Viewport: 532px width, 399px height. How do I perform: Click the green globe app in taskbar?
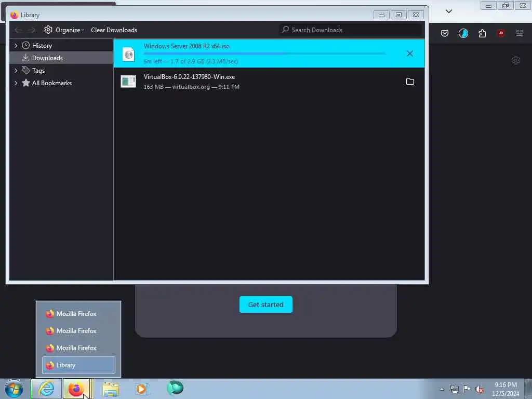point(175,388)
